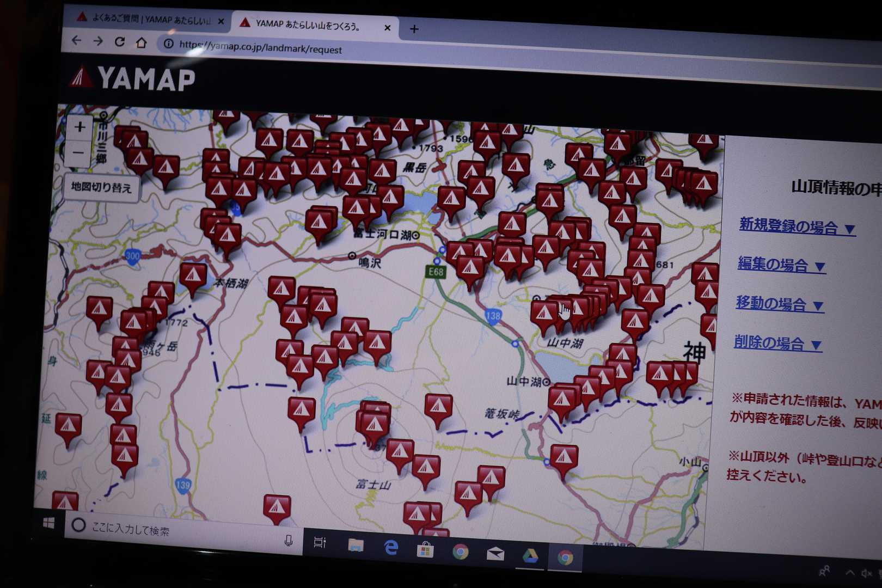This screenshot has height=588, width=882.
Task: Open File Explorer from the taskbar
Action: pos(356,545)
